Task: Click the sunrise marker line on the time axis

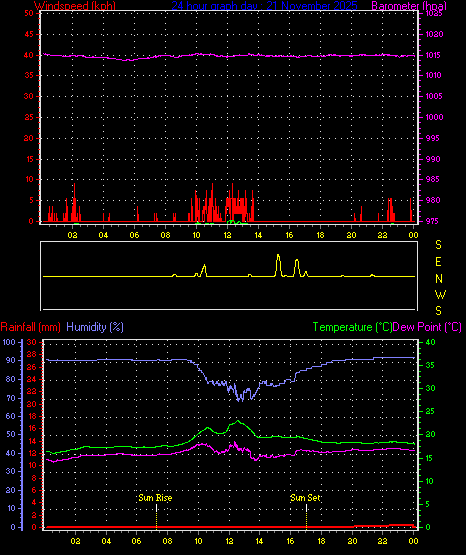Action: tap(156, 517)
